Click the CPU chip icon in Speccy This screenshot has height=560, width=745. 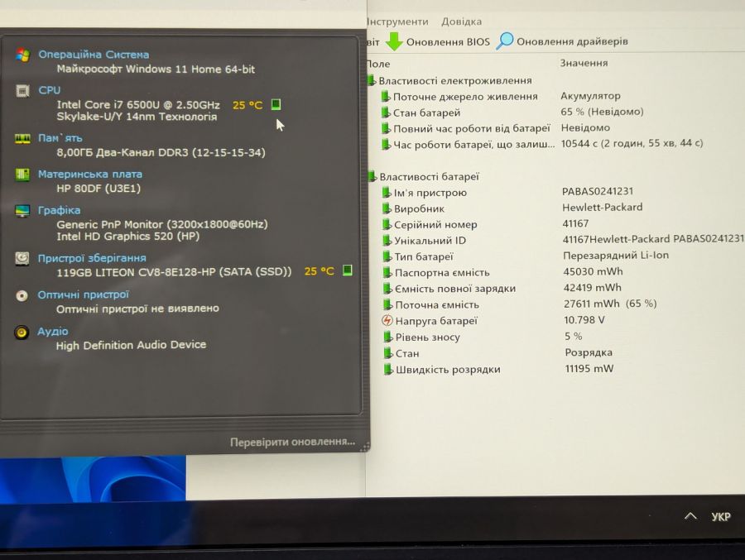point(22,90)
